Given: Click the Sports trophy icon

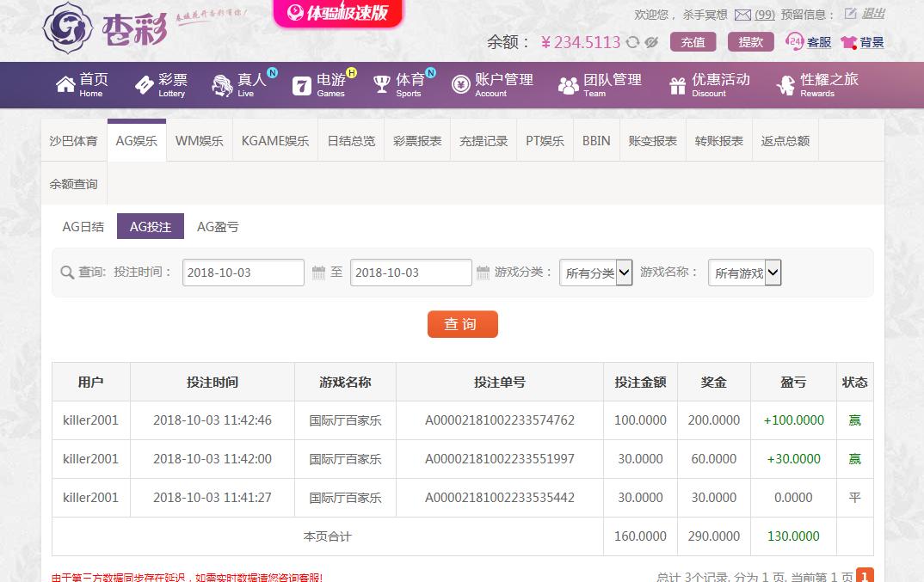Looking at the screenshot, I should [382, 85].
